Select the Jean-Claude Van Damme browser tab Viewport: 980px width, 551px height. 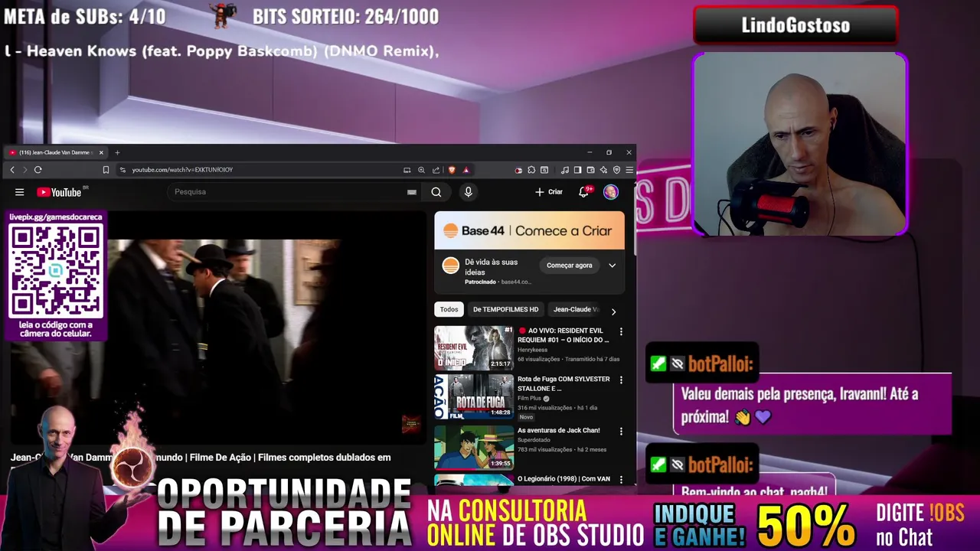[x=55, y=152]
